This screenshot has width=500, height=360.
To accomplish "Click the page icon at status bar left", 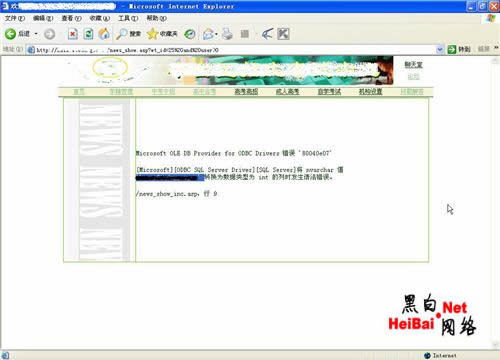I will 5,355.
